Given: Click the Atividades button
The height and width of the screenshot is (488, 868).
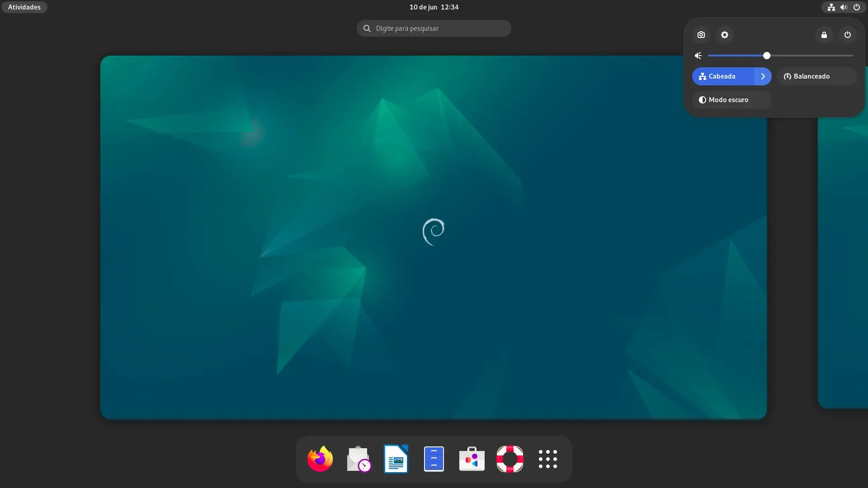Looking at the screenshot, I should tap(24, 7).
